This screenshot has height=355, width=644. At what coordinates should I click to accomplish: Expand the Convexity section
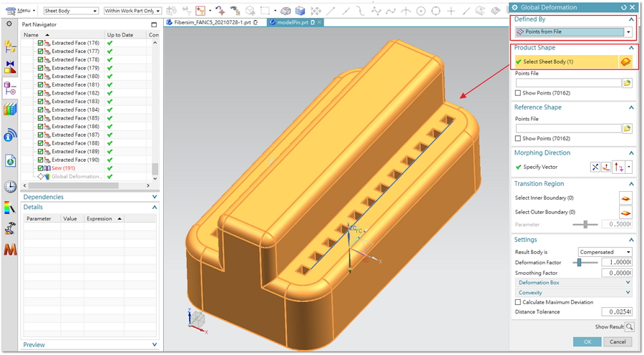pyautogui.click(x=573, y=293)
